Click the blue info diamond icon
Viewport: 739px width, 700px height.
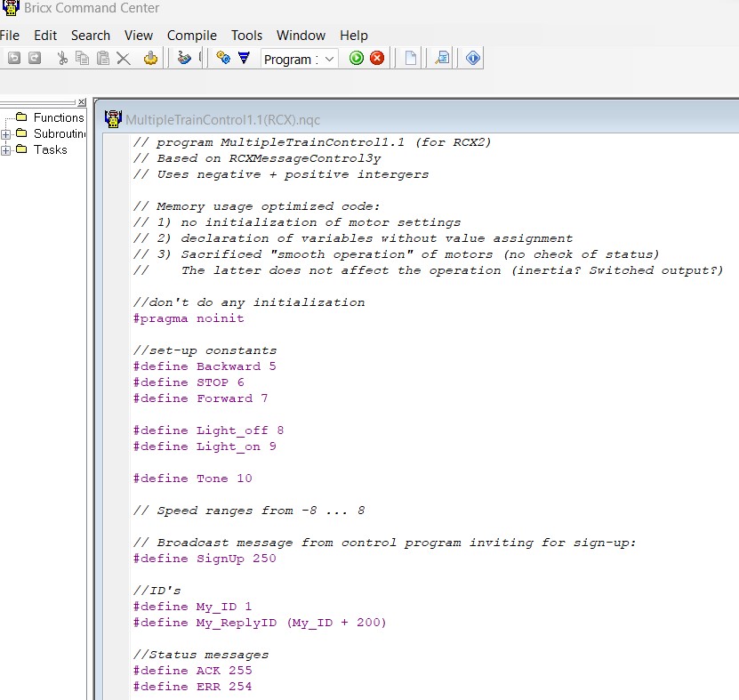473,58
